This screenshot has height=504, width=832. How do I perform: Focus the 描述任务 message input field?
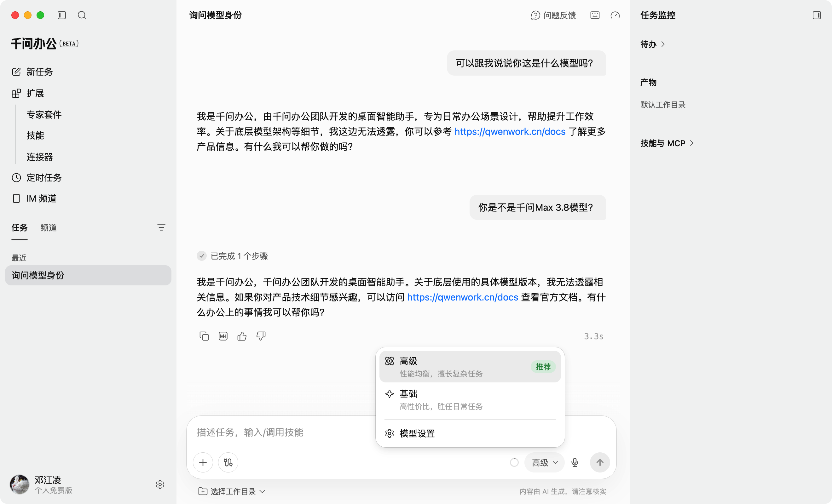coord(284,432)
